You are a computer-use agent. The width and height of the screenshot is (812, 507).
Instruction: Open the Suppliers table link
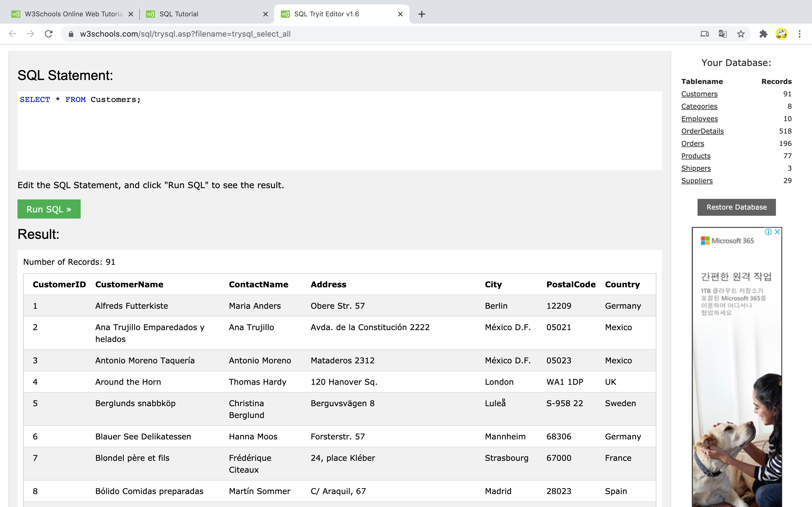click(x=697, y=181)
